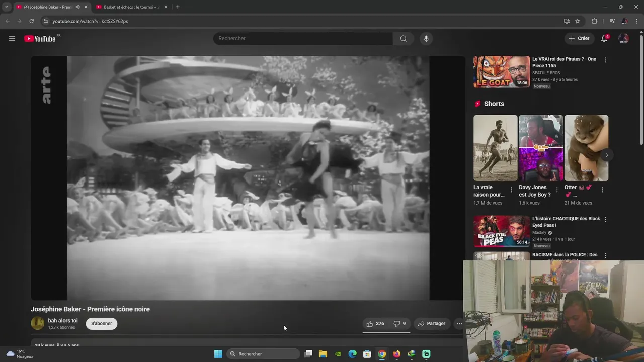The width and height of the screenshot is (644, 362).
Task: Dislike the video with thumbs down
Action: (x=399, y=324)
